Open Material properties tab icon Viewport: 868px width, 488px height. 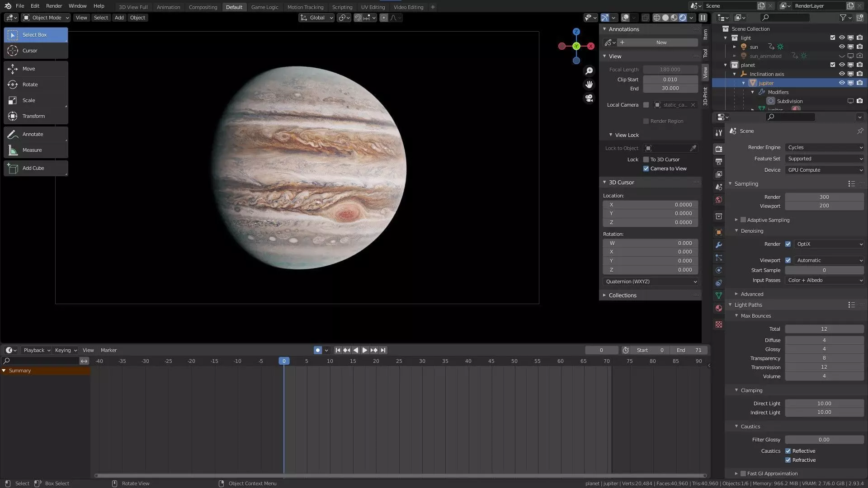tap(719, 308)
